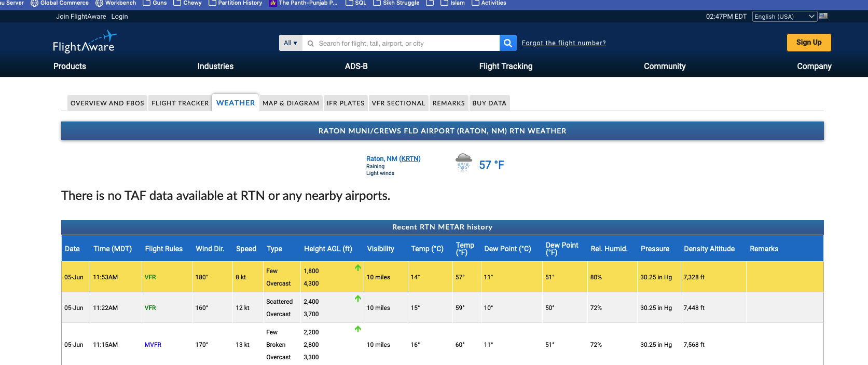Click the rain cloud weather icon
Image resolution: width=868 pixels, height=365 pixels.
(x=463, y=163)
